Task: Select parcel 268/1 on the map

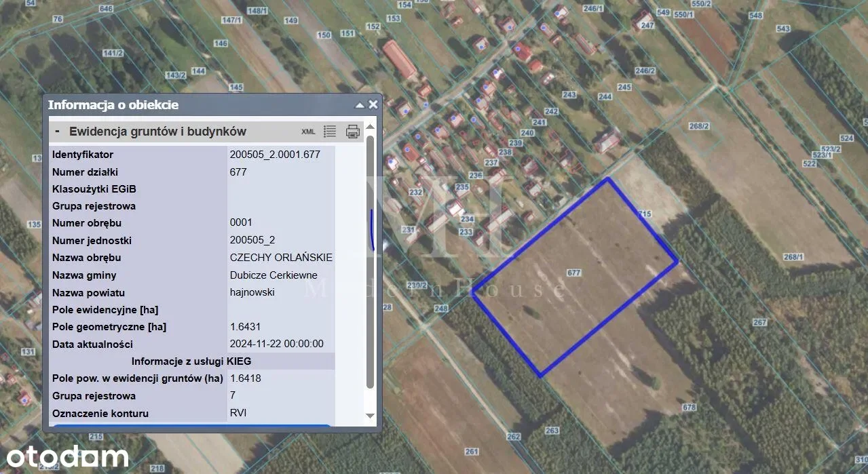Action: 793,257
